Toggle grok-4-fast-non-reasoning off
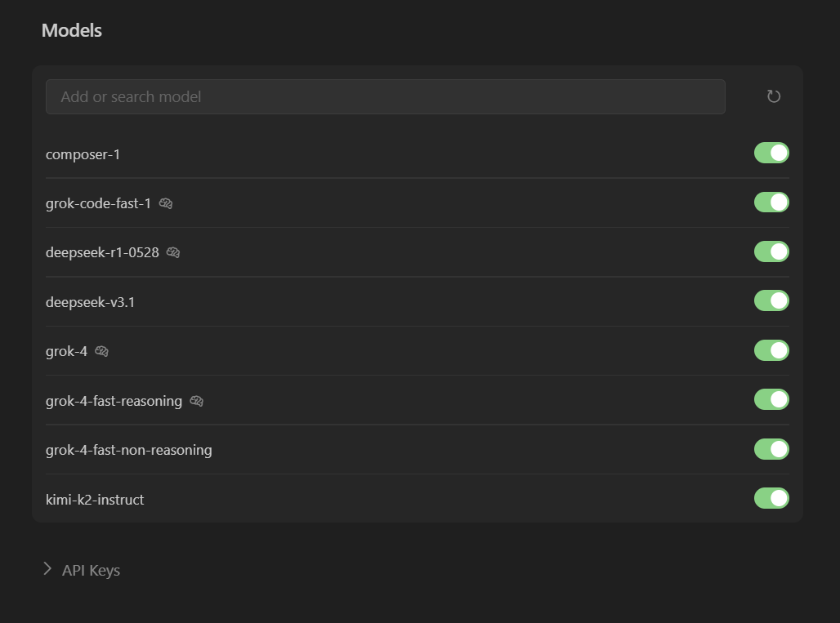 (771, 449)
